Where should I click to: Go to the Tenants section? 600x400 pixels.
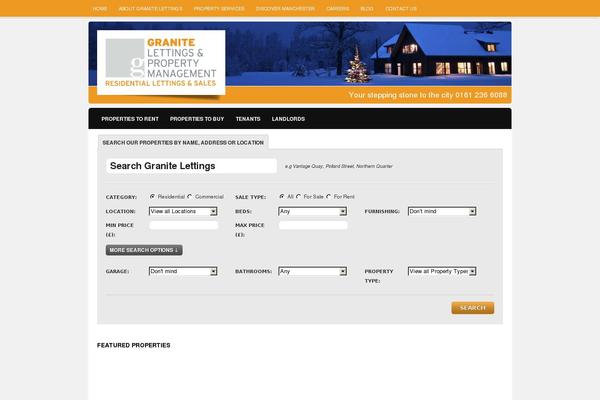click(248, 119)
